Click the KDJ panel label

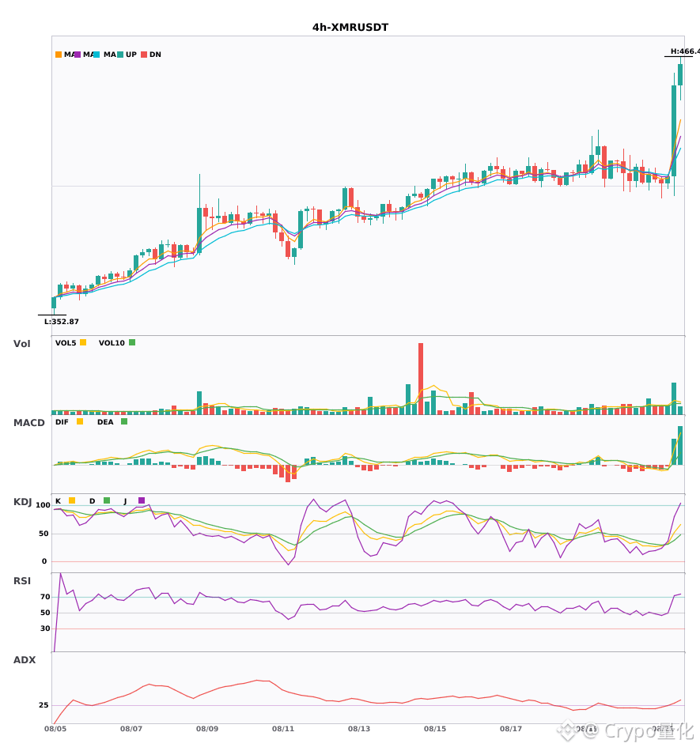tap(22, 502)
